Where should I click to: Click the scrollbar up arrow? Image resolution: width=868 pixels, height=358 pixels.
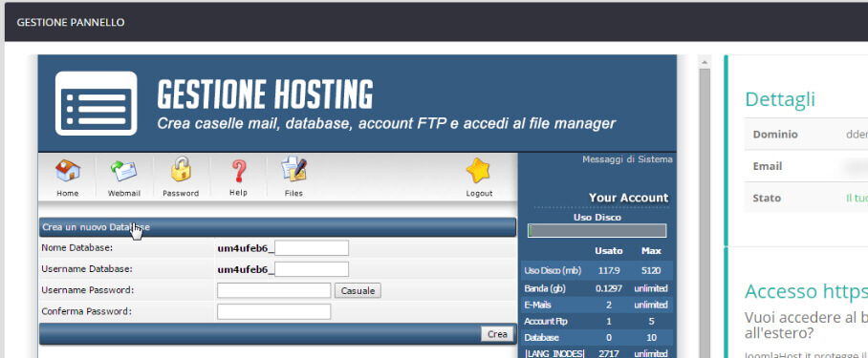pyautogui.click(x=705, y=61)
